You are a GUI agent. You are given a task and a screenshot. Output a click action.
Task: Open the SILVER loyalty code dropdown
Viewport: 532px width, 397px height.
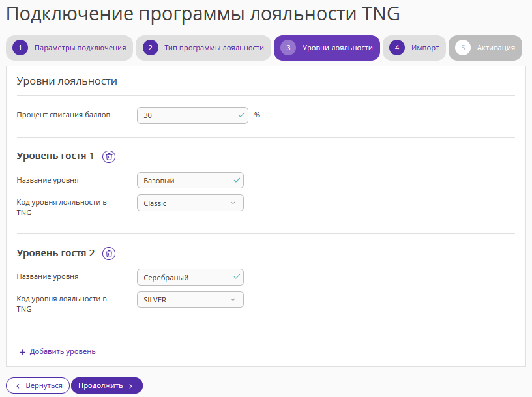click(x=190, y=300)
